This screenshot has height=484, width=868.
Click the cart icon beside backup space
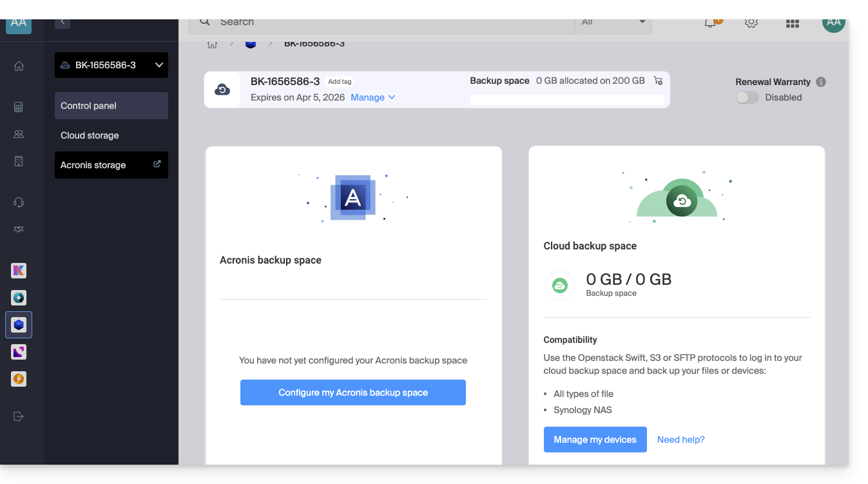(658, 81)
